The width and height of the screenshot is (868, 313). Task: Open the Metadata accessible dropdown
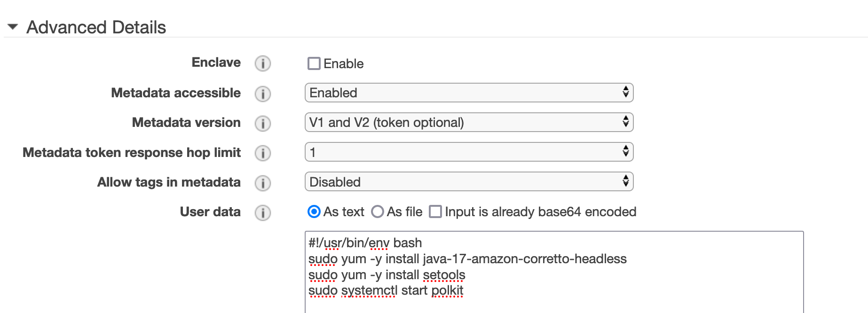point(469,93)
